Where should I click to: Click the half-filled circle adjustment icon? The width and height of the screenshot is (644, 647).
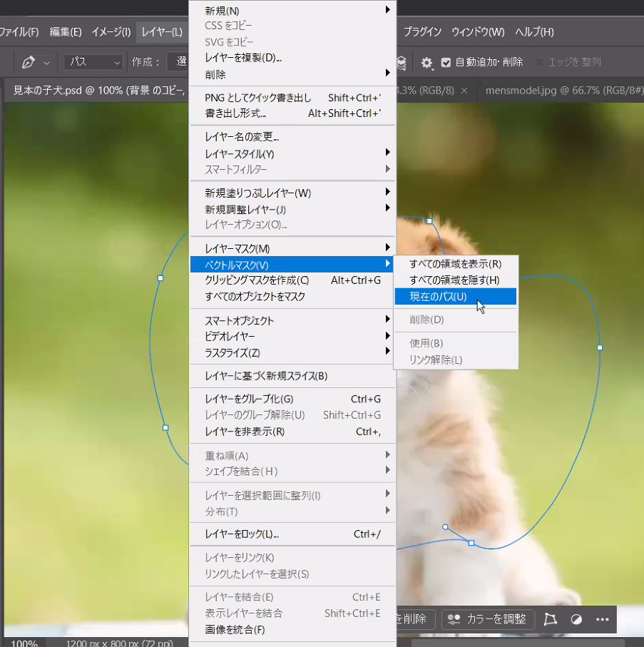(576, 619)
